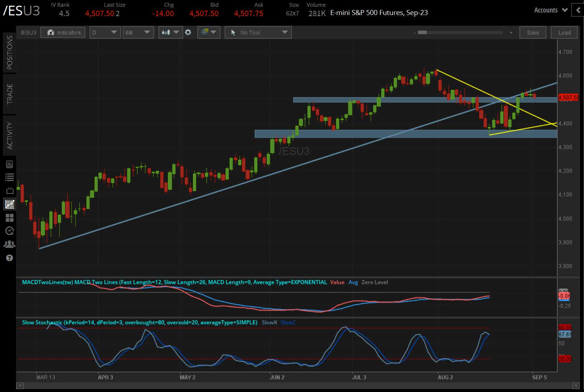Click the Size value 62X7
The width and height of the screenshot is (584, 392).
292,14
